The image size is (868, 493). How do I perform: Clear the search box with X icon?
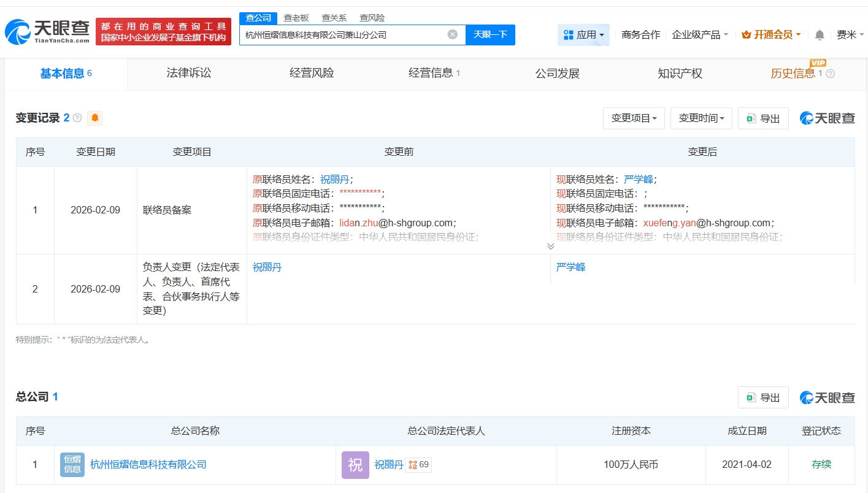click(x=453, y=34)
